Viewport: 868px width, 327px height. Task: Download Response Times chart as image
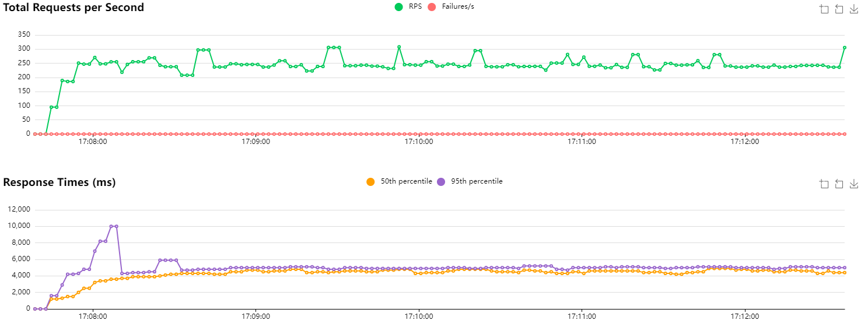(x=854, y=184)
